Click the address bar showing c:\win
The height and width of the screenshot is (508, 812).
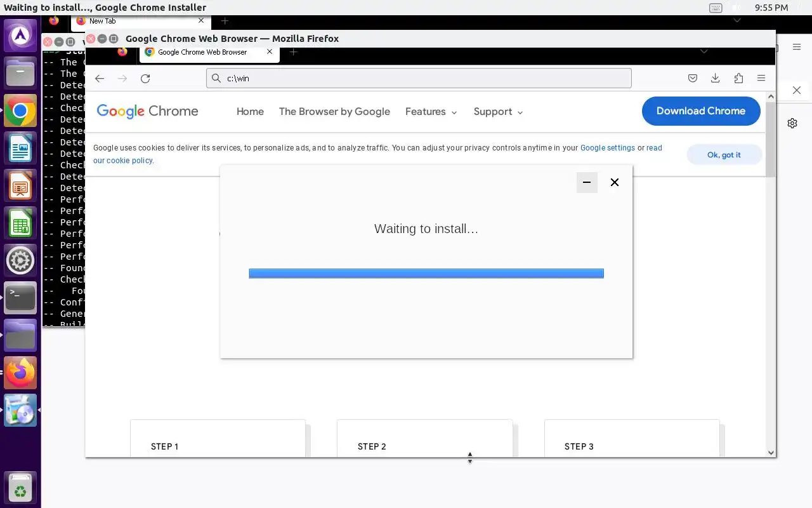tap(419, 78)
